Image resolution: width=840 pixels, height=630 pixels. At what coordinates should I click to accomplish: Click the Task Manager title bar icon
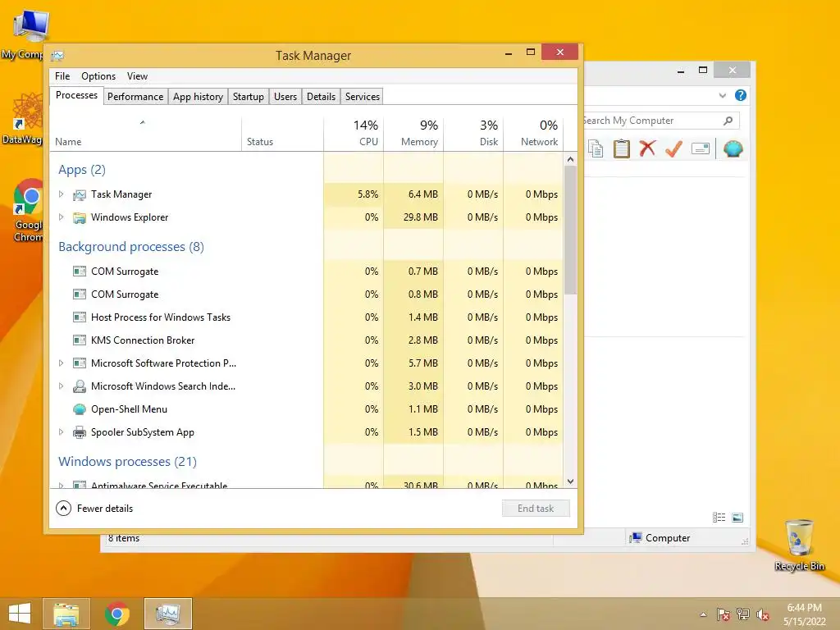click(57, 56)
